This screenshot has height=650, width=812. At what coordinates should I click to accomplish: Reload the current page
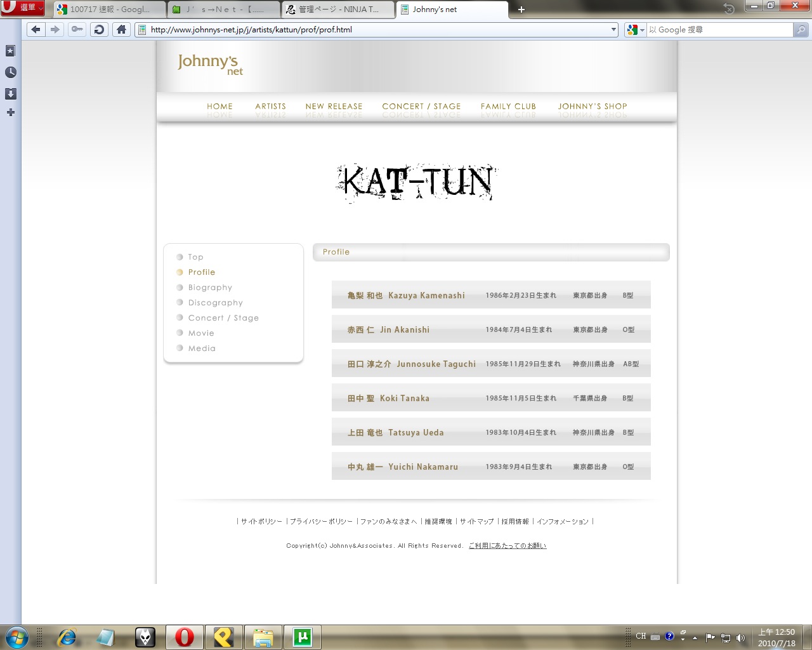(99, 29)
